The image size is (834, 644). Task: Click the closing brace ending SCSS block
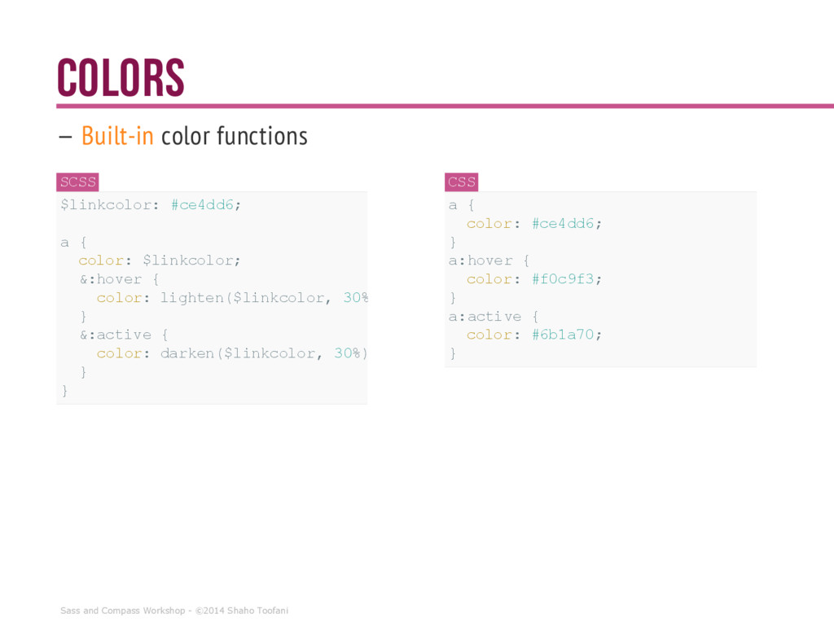point(64,391)
